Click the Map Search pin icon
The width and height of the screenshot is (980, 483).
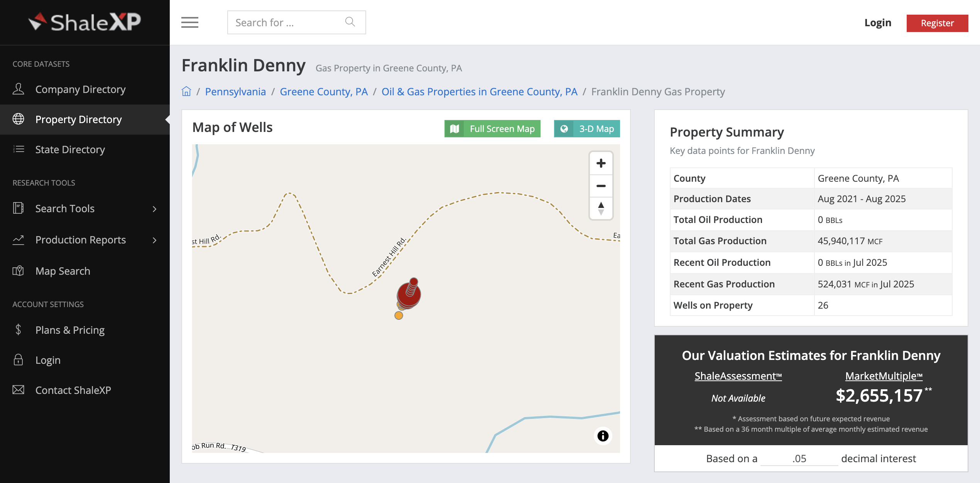pos(19,271)
